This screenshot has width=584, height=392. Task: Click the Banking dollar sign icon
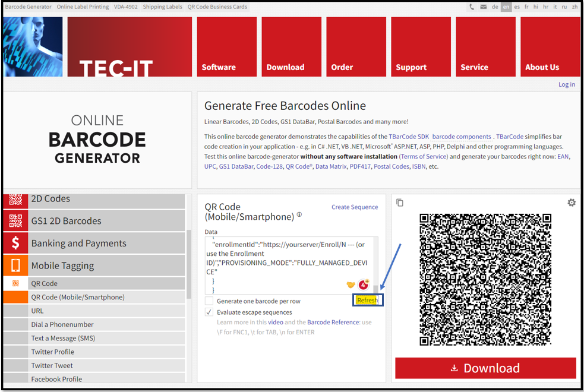(15, 243)
